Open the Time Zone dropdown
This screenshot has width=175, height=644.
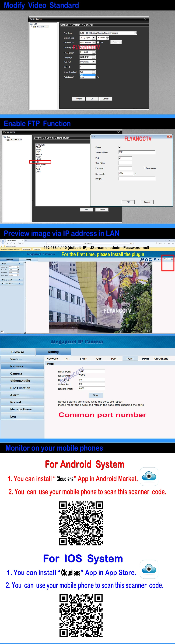[x=135, y=33]
